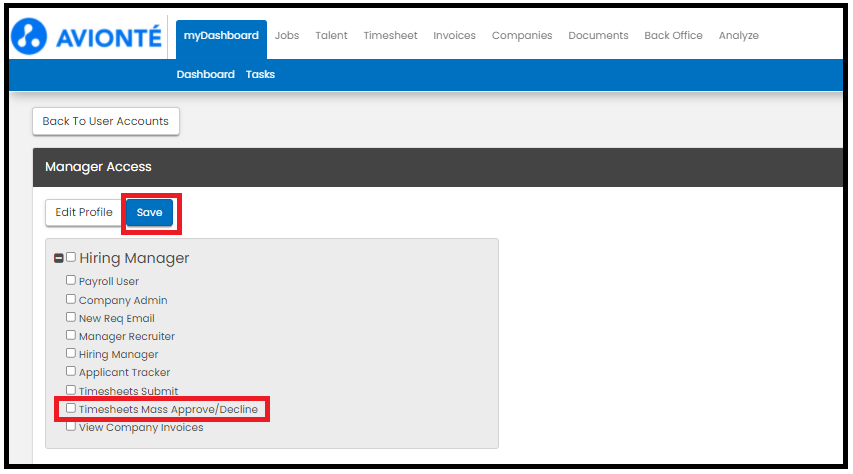Check the Manager Recruiter option
The image size is (853, 474).
click(x=71, y=335)
